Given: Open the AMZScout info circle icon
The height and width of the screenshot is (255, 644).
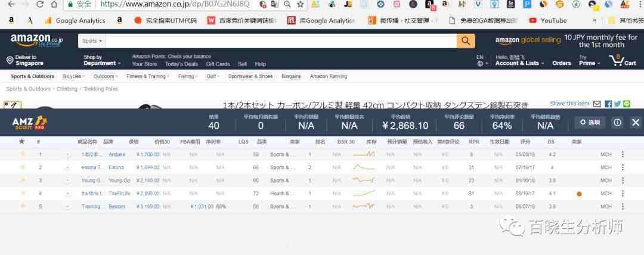Looking at the screenshot, I should [617, 122].
